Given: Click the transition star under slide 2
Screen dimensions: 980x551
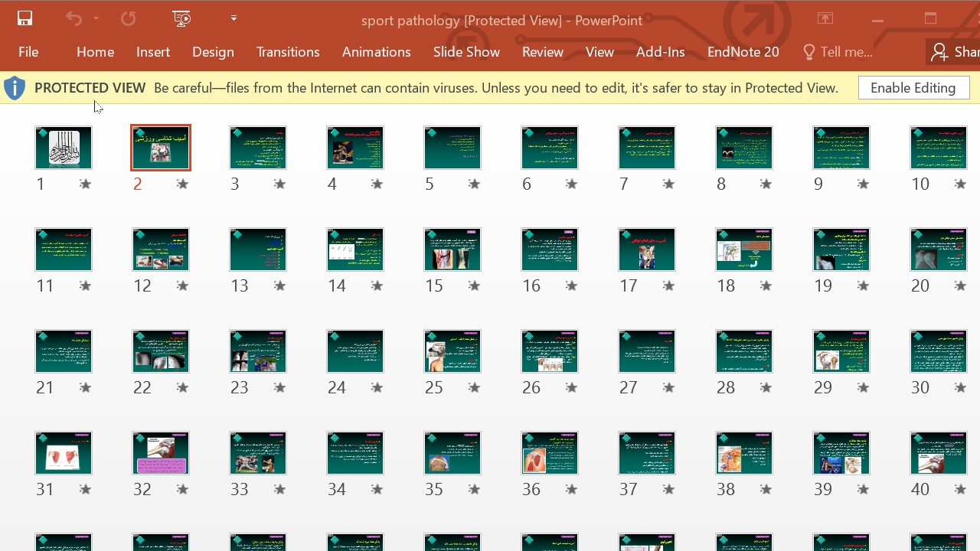Looking at the screenshot, I should (x=182, y=184).
